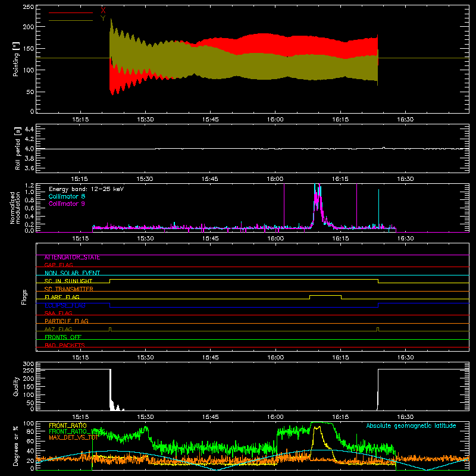476x476 pixels.
Task: Click the PARTICLE_FLAG label
Action: [67, 321]
